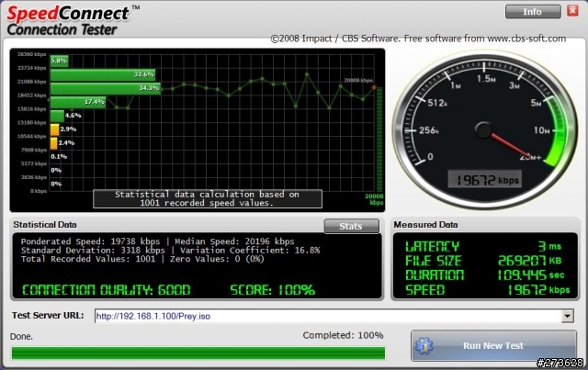Click the 'Median Speed: 20196 kbps' text
Viewport: 588px width, 370px height.
pos(235,241)
